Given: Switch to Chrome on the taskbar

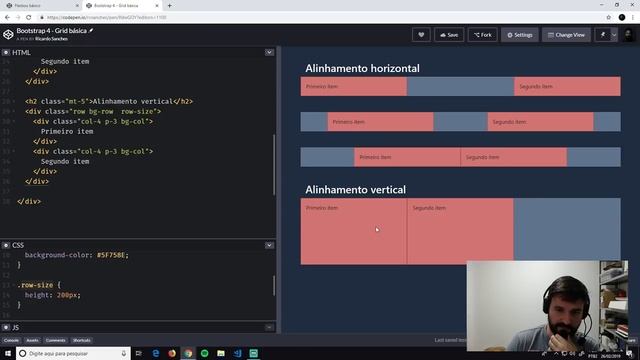Looking at the screenshot, I should 188,353.
